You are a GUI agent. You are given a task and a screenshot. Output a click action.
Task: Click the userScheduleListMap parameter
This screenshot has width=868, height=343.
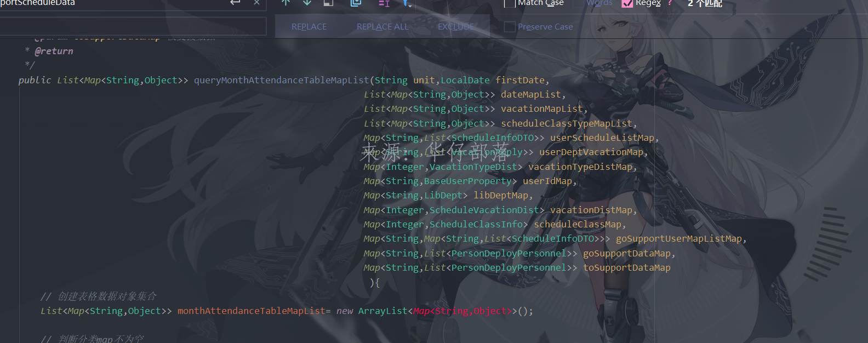coord(602,138)
